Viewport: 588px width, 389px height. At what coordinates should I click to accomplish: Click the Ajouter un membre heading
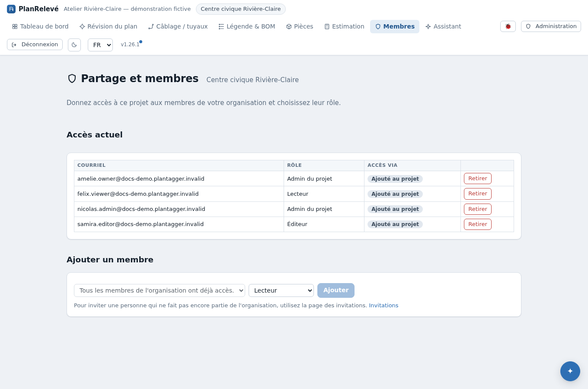click(110, 260)
